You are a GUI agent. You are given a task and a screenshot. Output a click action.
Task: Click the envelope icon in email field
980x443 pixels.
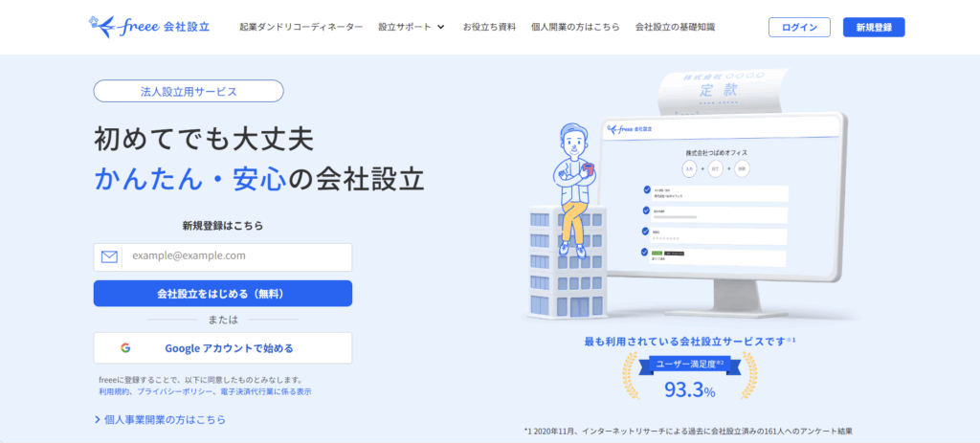pyautogui.click(x=109, y=256)
